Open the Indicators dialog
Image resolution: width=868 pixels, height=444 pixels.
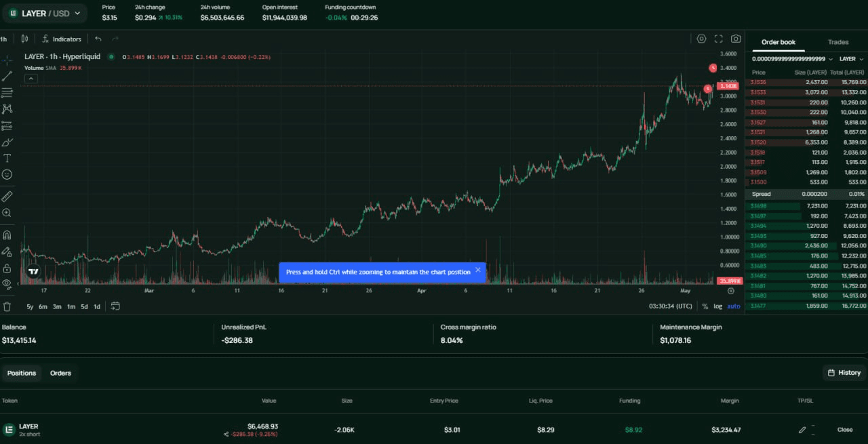[62, 39]
